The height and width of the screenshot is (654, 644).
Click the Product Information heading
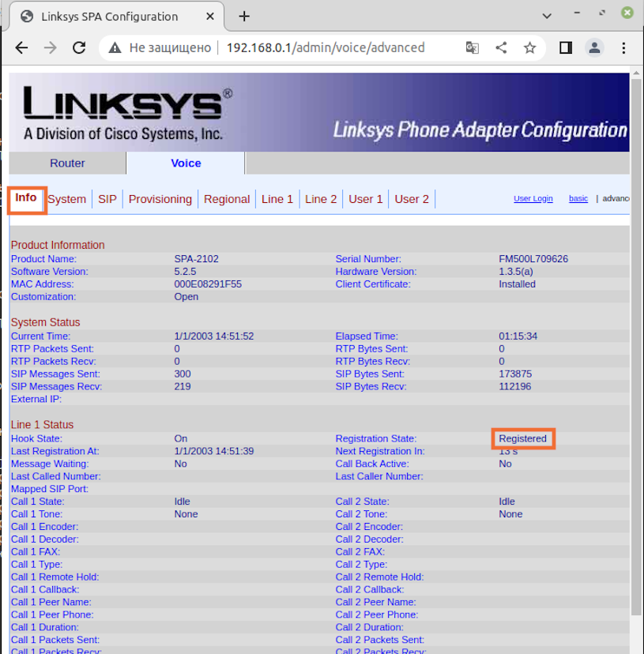[58, 245]
